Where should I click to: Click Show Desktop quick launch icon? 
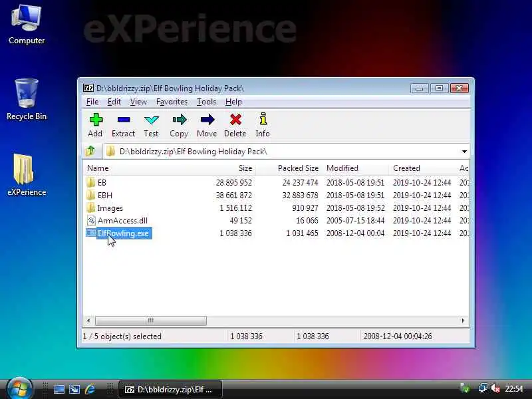click(59, 389)
